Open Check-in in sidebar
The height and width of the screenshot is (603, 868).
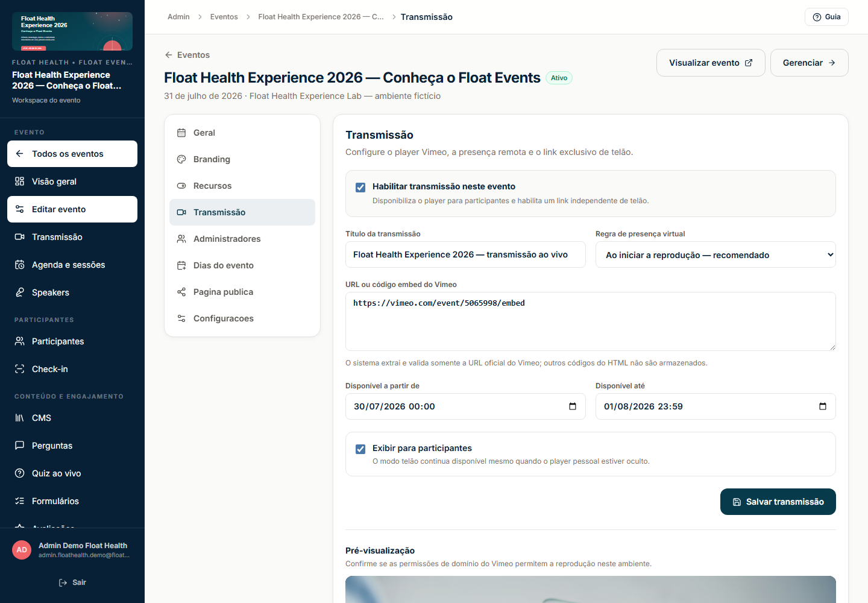click(72, 369)
